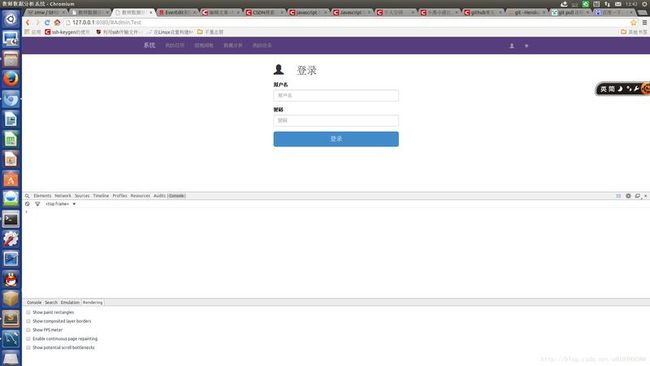Switch to the git pull browser tab
The image size is (650, 366).
570,12
